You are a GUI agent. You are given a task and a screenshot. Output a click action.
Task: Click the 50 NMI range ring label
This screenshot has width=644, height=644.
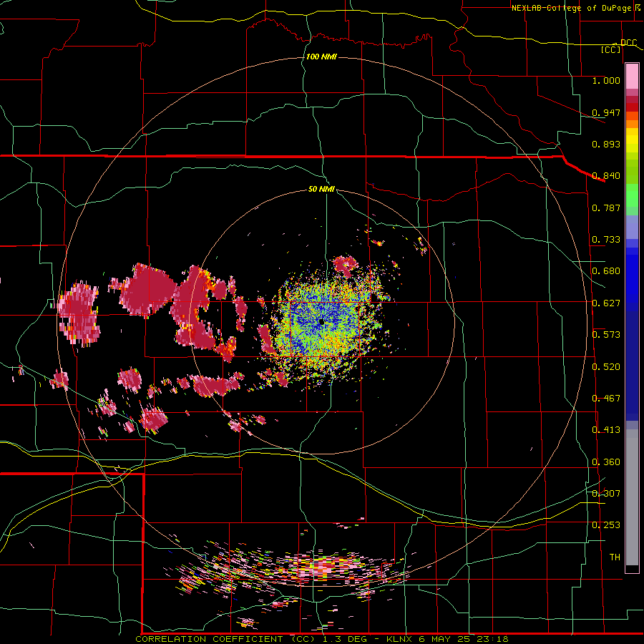click(321, 189)
